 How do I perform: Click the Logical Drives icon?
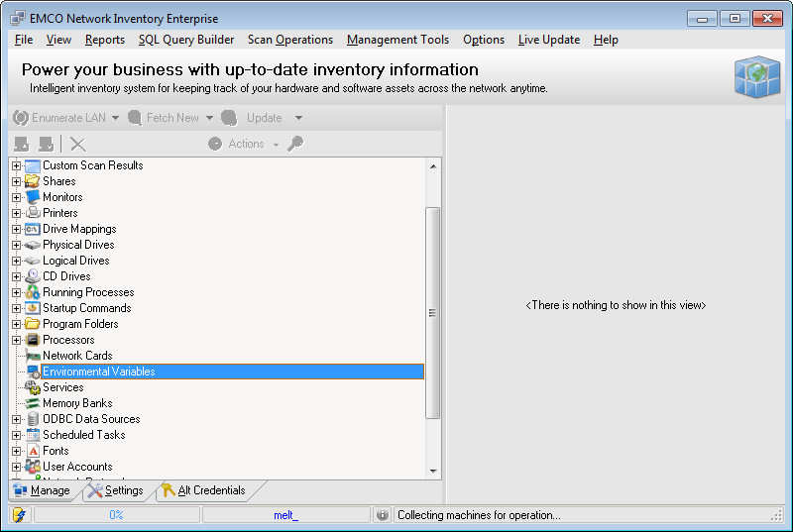(x=33, y=261)
